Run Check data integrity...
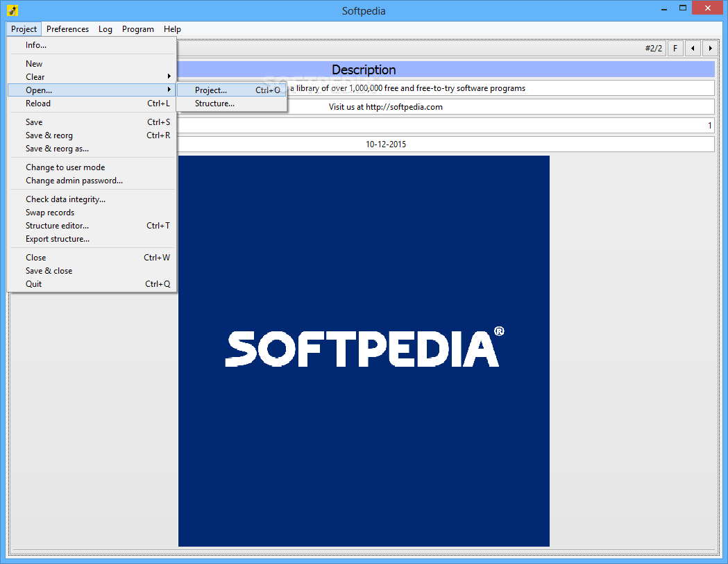 (x=92, y=199)
